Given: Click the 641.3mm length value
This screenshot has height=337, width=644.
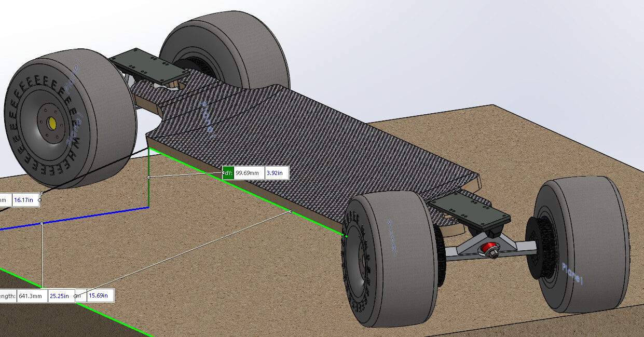Looking at the screenshot, I should 32,296.
